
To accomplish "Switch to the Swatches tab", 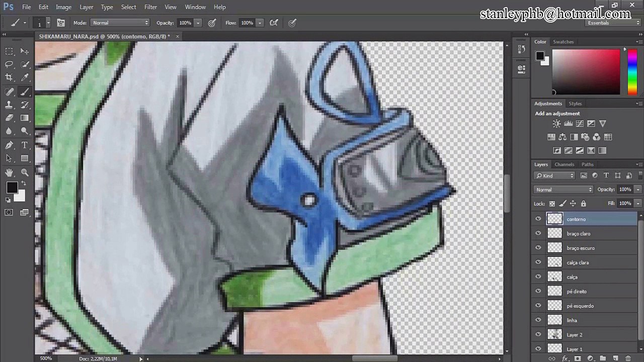I will [563, 42].
